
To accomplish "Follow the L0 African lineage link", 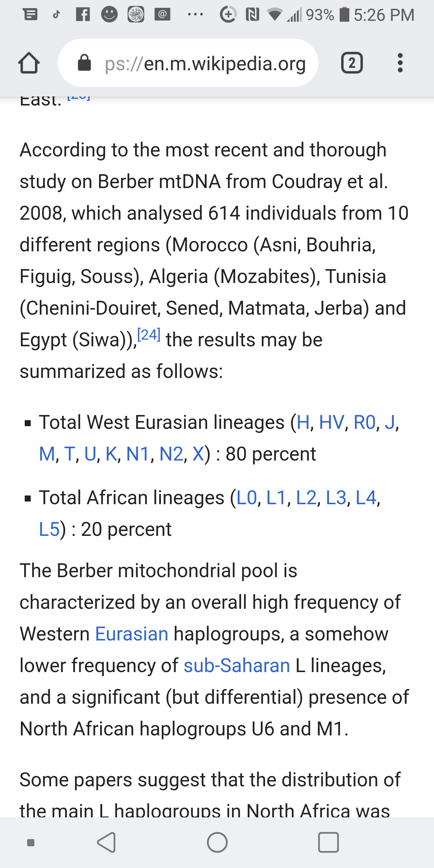I will 247,498.
